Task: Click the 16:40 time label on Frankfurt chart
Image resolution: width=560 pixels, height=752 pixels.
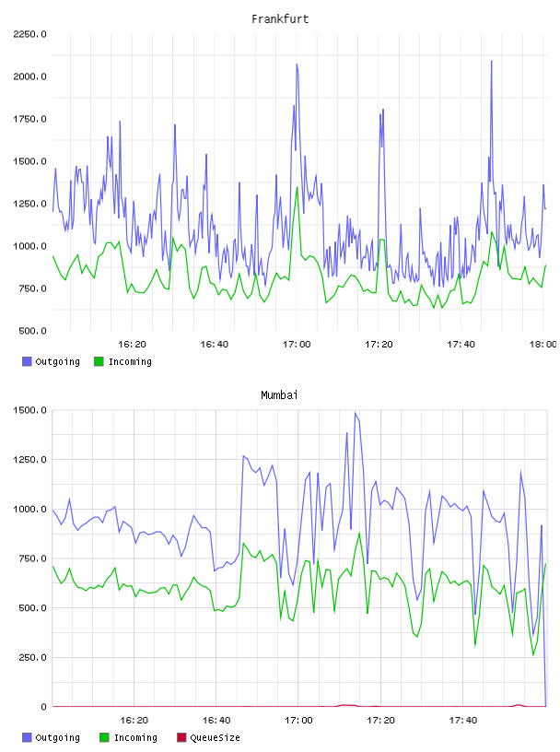Action: coord(215,345)
